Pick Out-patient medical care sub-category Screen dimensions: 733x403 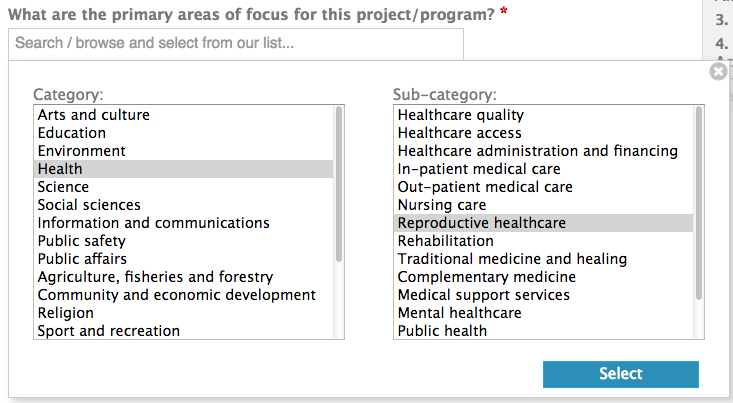[485, 187]
